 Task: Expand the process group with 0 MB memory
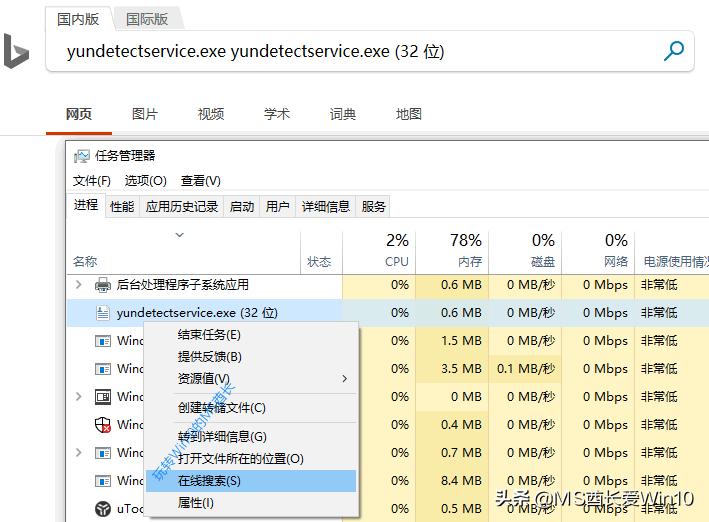[79, 397]
